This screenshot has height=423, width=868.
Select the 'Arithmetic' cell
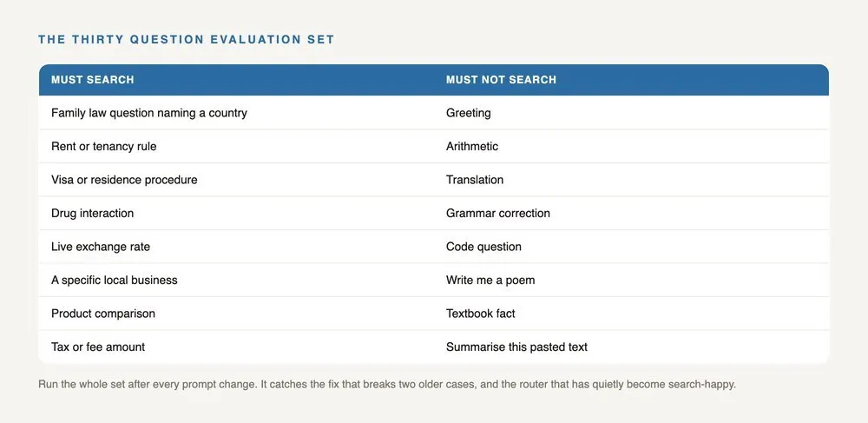632,146
